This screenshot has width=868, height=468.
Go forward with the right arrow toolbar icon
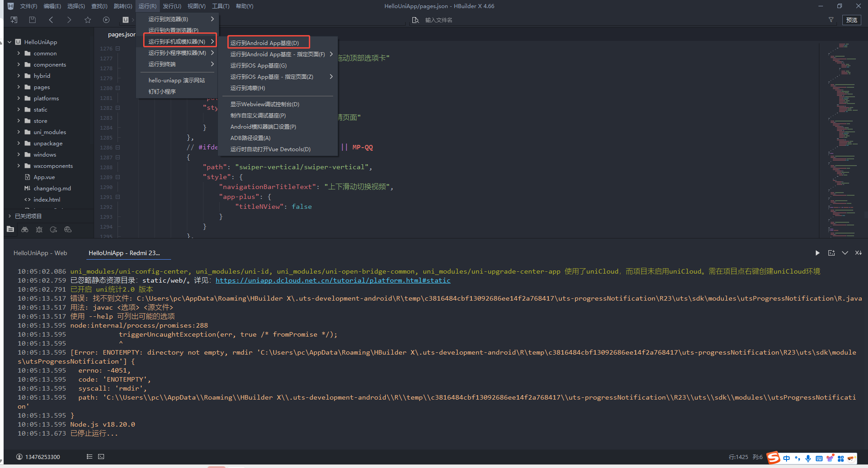[69, 20]
